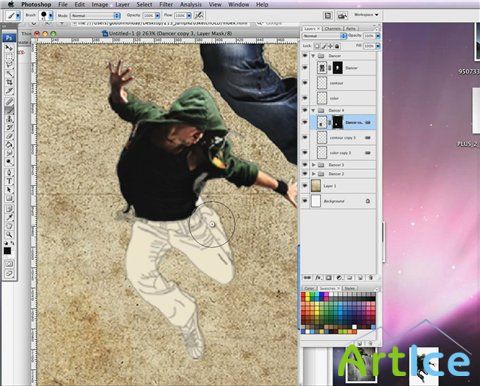This screenshot has height=386, width=480.
Task: Select the Quick Selection wand tool
Action: (9, 73)
